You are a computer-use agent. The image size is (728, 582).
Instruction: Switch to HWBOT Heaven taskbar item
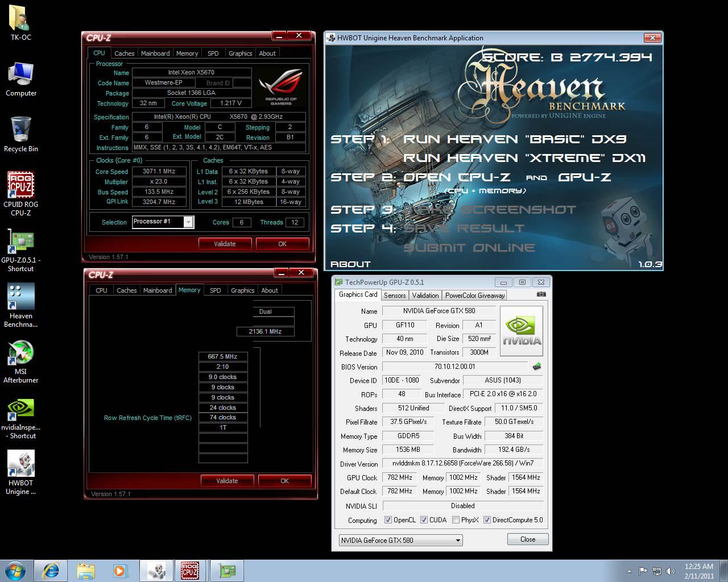(x=156, y=571)
